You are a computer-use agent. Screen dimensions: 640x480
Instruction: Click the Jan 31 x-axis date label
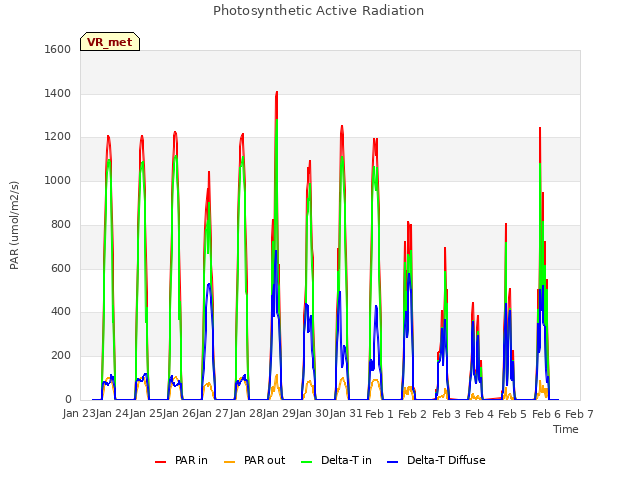point(346,414)
